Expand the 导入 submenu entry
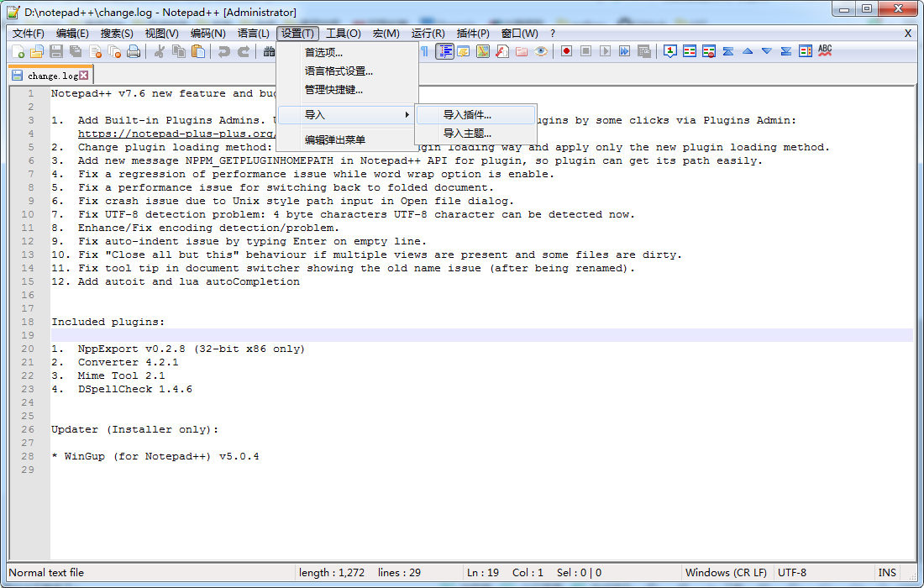This screenshot has height=588, width=924. (x=346, y=115)
